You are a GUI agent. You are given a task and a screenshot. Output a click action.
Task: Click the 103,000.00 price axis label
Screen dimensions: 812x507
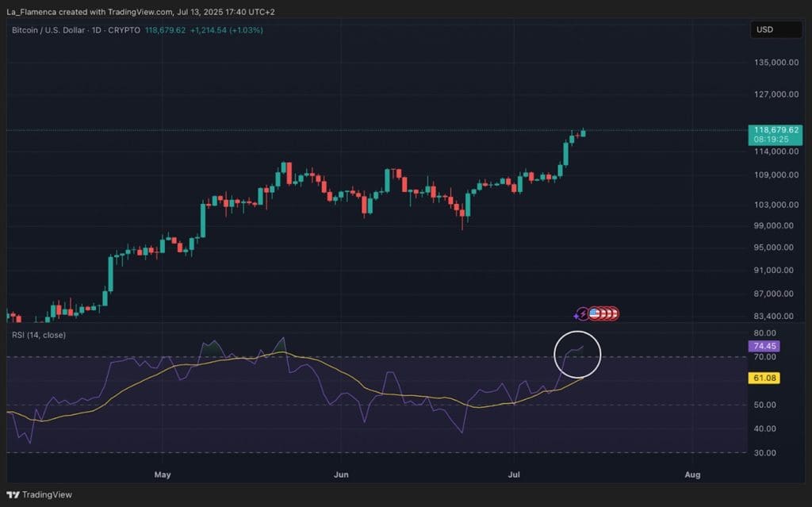click(x=776, y=205)
